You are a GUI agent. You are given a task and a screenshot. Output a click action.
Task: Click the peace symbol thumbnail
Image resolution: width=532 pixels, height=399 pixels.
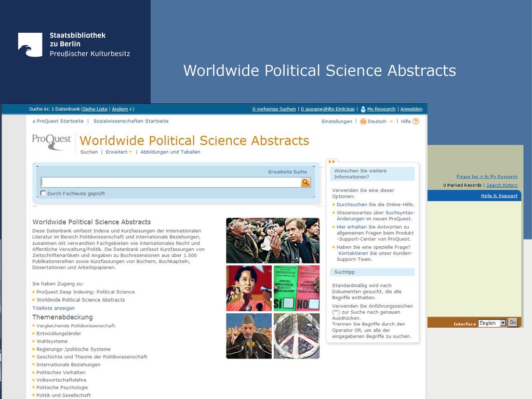click(x=297, y=336)
